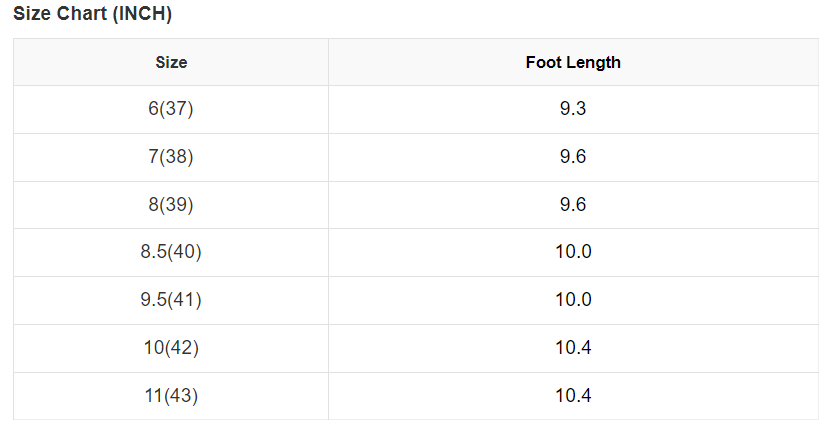The height and width of the screenshot is (447, 820).
Task: Click 10.4 foot length in 10(42) row
Action: 573,348
